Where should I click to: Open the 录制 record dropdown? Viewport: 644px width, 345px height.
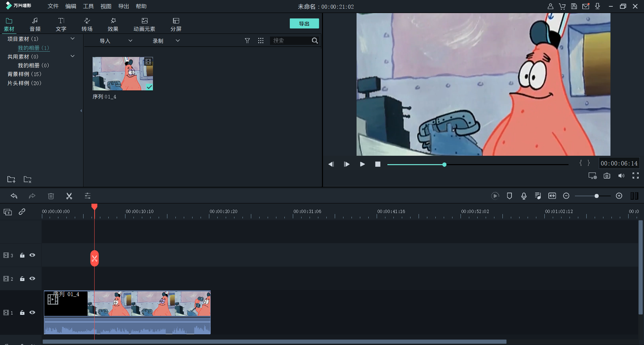(166, 41)
